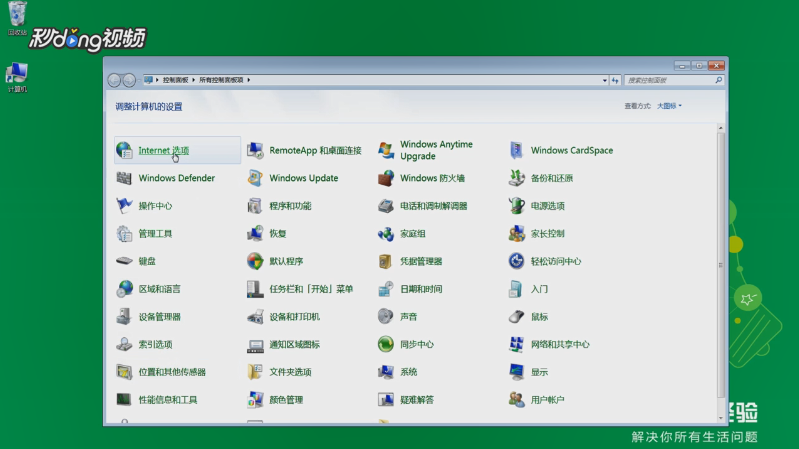Open 入门 icon
Screen dimensions: 799x449
(516, 288)
